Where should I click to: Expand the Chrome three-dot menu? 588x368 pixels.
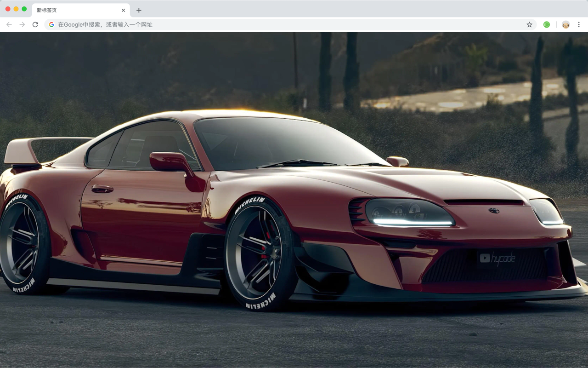pos(579,24)
